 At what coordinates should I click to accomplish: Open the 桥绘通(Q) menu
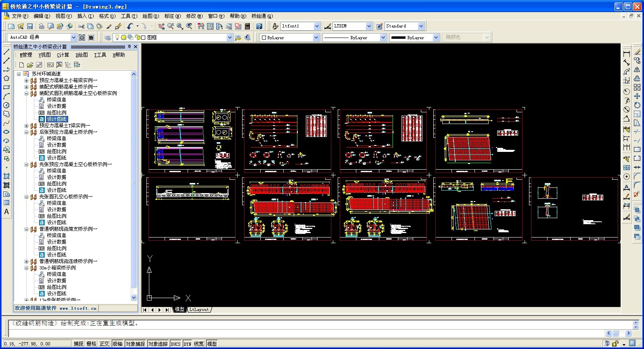pyautogui.click(x=262, y=16)
